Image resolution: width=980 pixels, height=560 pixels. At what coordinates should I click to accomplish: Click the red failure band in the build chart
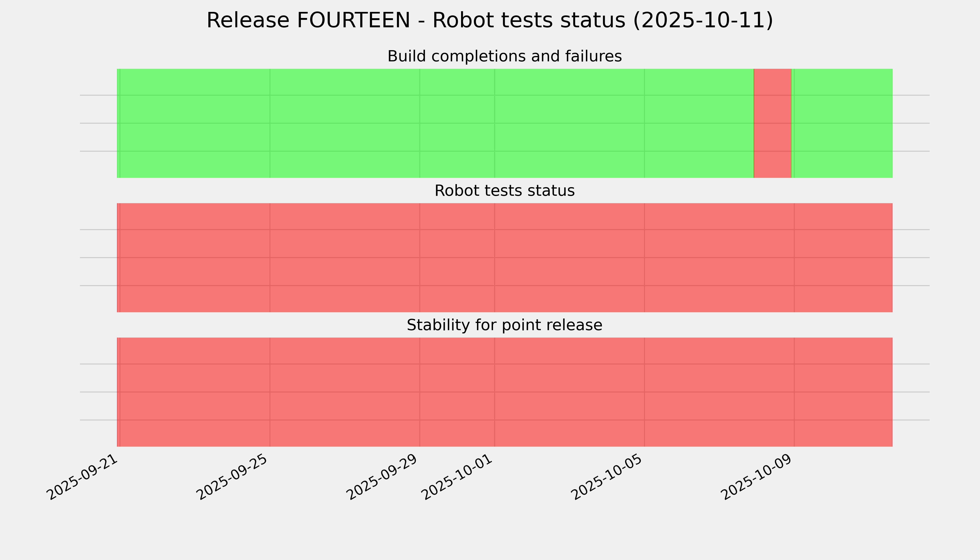point(772,123)
